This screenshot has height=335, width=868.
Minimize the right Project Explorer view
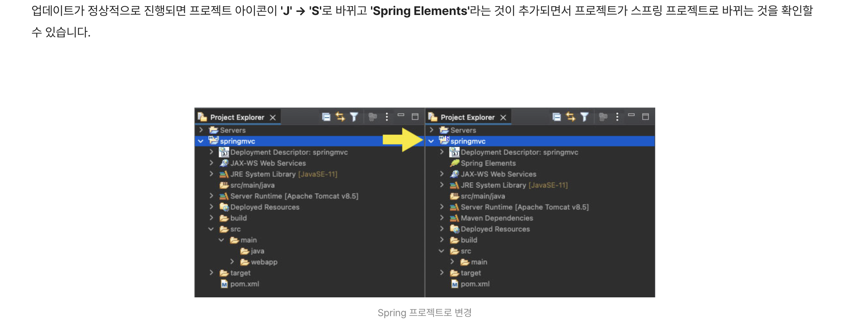(x=631, y=115)
